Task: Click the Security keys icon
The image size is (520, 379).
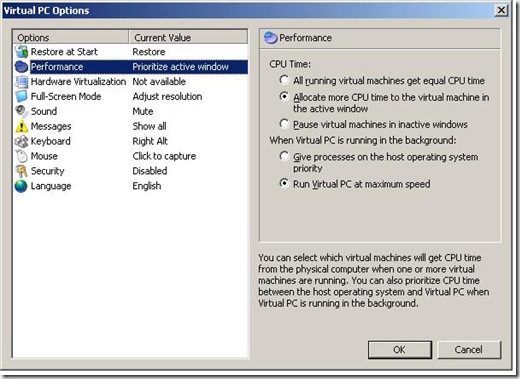Action: click(22, 171)
